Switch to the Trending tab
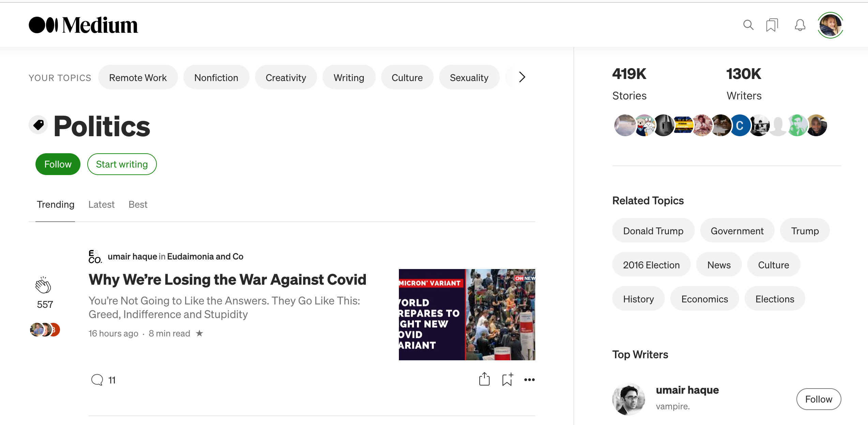 56,204
